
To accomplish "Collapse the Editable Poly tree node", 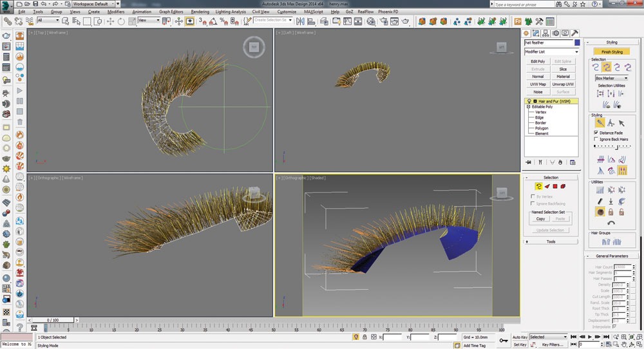I will (529, 107).
